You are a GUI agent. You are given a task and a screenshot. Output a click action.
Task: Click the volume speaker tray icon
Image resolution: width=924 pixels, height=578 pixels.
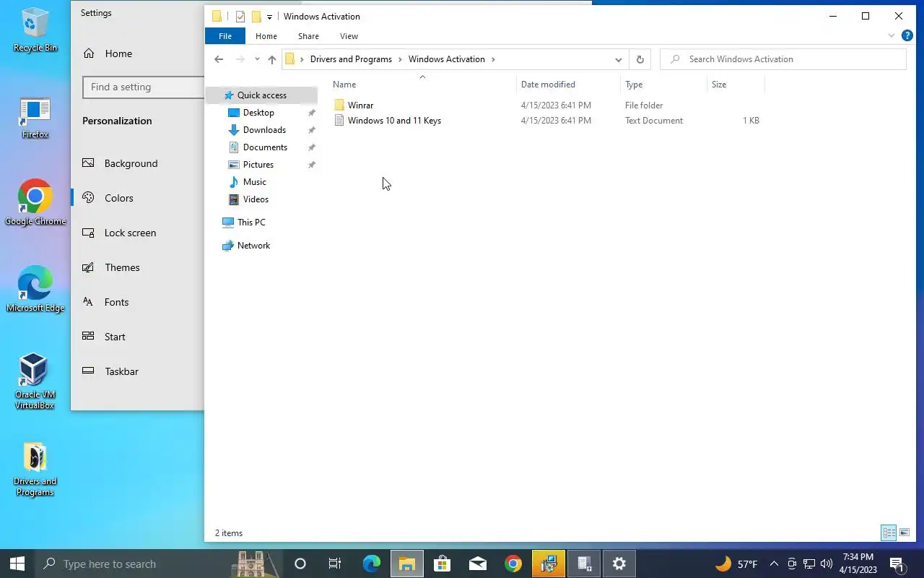click(x=827, y=564)
